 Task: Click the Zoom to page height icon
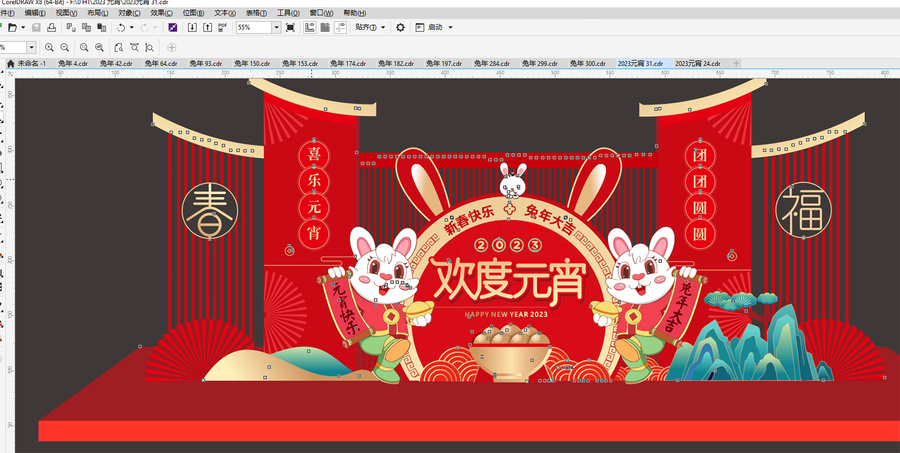pyautogui.click(x=150, y=48)
